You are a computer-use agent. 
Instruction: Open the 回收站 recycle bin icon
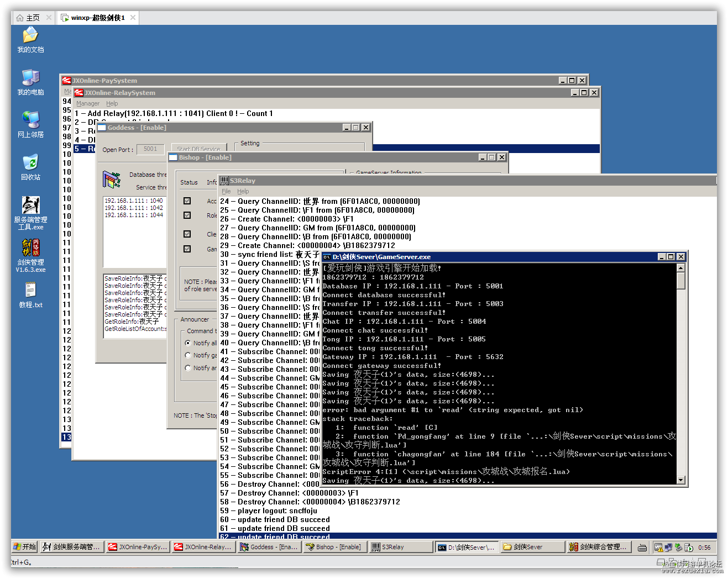(x=30, y=163)
